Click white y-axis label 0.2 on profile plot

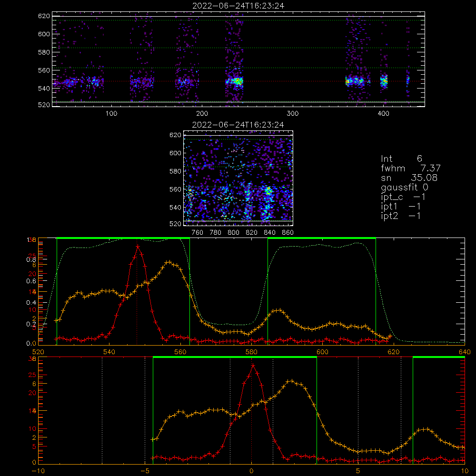coord(31,324)
